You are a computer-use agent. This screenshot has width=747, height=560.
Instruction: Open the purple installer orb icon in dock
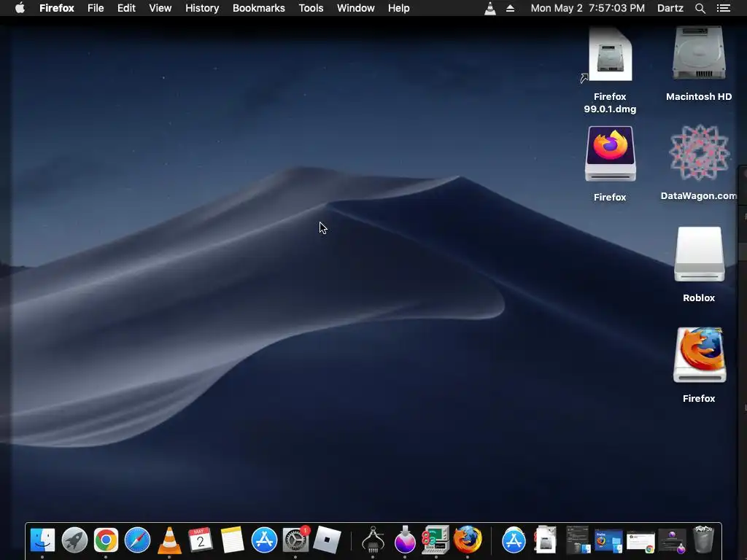(405, 540)
